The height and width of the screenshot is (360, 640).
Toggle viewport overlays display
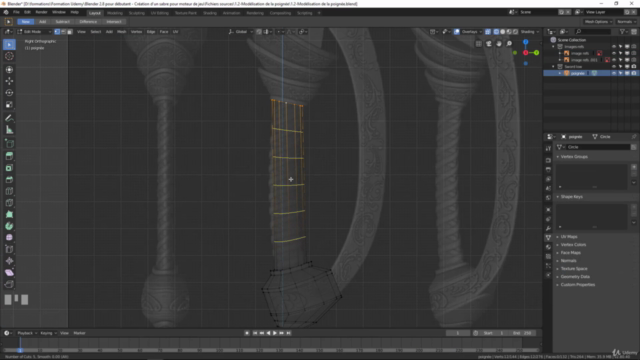point(457,32)
